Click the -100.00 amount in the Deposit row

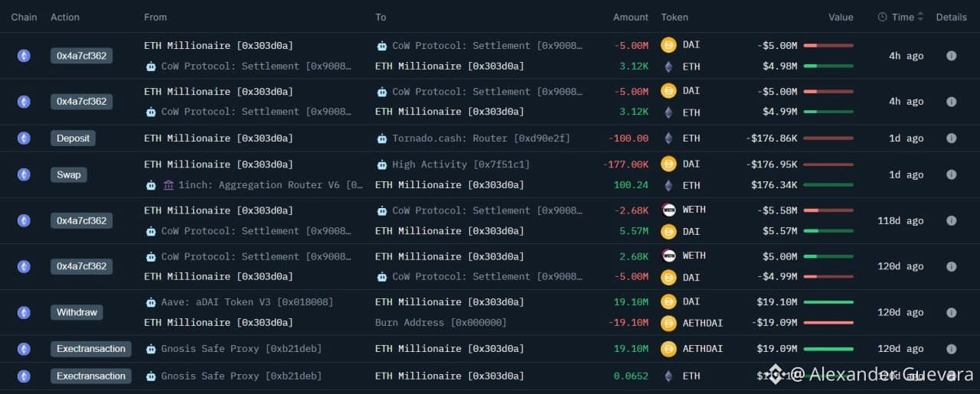629,138
